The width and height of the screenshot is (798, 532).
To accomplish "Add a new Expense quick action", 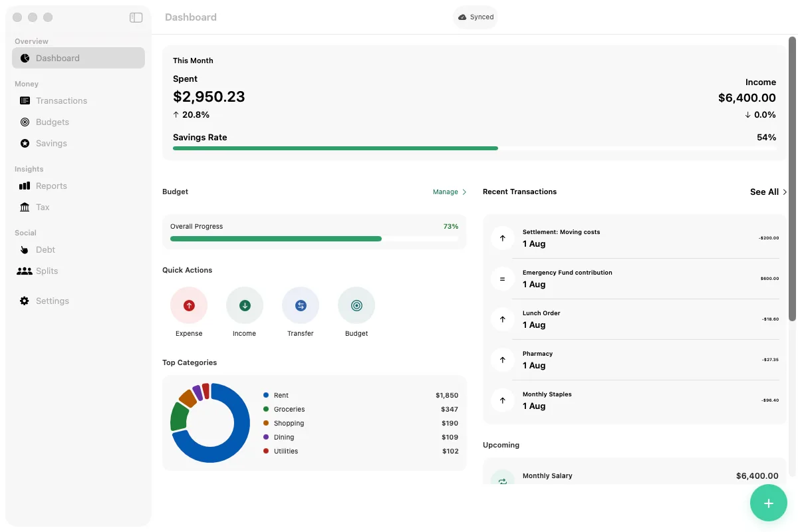I will [189, 305].
